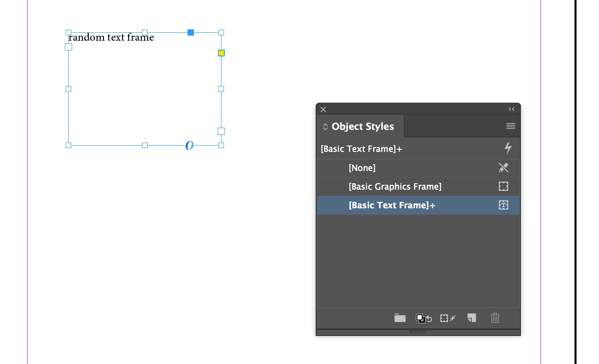Click the top-right frame corner handle
Viewport: 599px width, 364px height.
tap(221, 32)
